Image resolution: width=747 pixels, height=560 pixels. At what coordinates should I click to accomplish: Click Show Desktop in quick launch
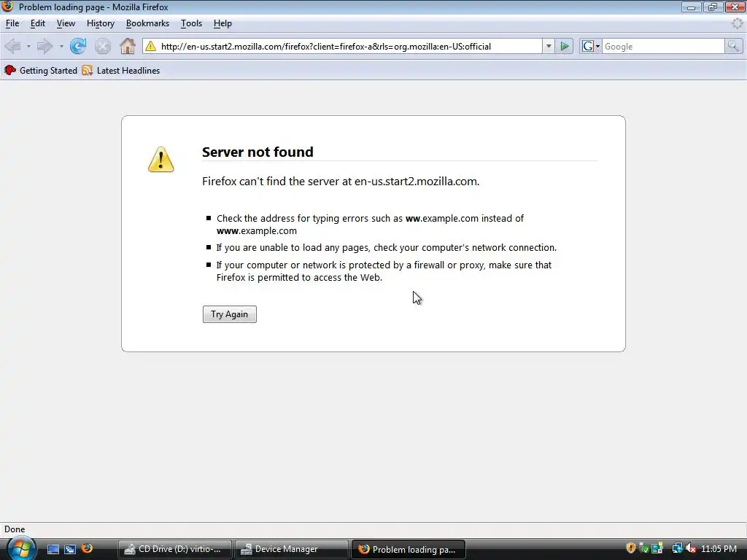pyautogui.click(x=53, y=549)
